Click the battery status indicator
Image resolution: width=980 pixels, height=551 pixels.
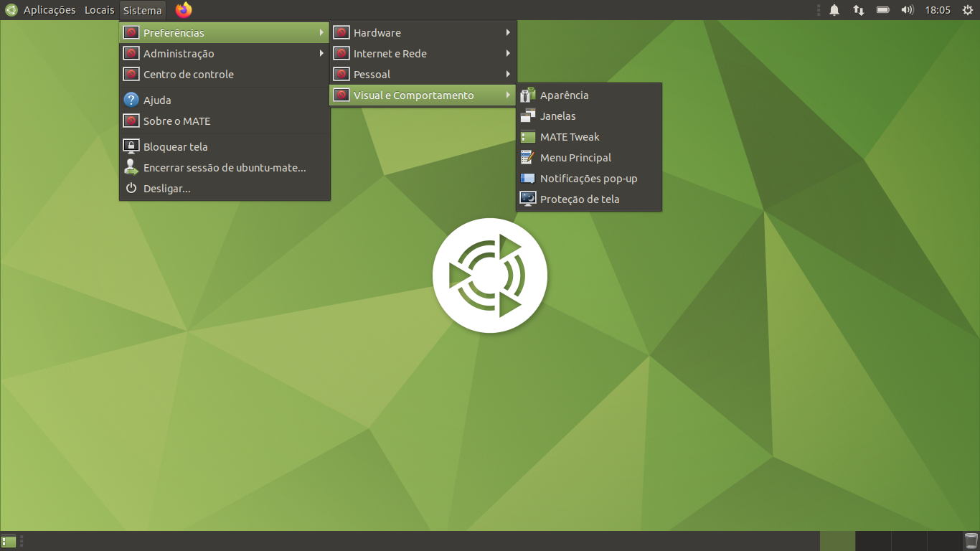883,10
